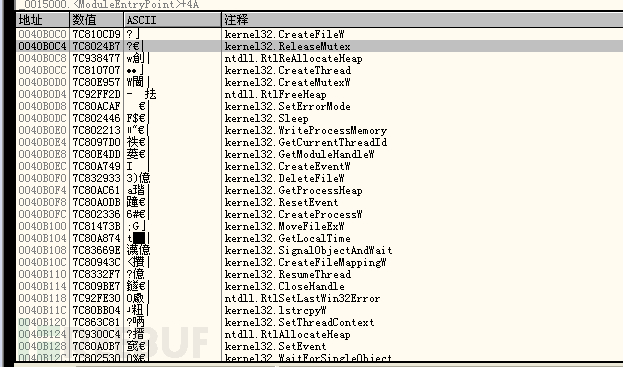Select kernel32.CreateThread comment

288,70
